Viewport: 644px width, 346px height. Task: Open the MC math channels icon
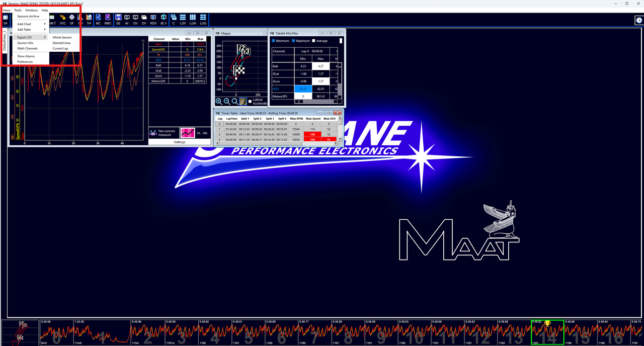(98, 20)
